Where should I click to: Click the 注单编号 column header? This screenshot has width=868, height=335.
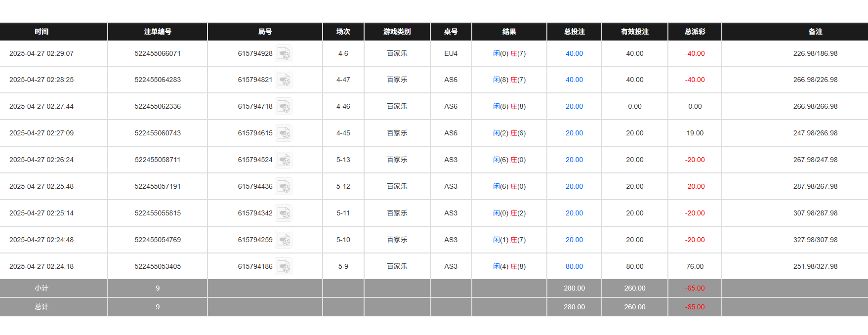click(157, 31)
